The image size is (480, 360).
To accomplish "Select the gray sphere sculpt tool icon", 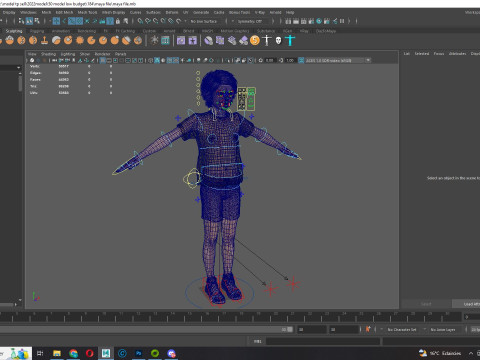I will point(56,40).
